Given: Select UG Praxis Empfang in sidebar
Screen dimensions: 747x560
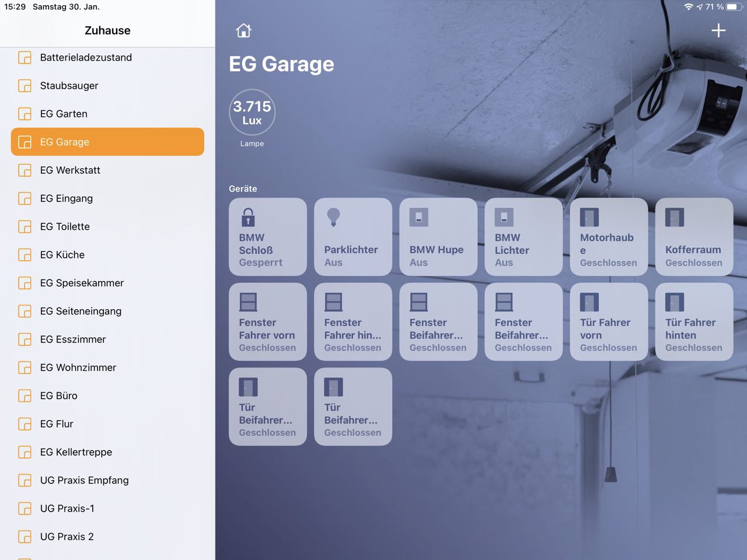Looking at the screenshot, I should [x=84, y=480].
